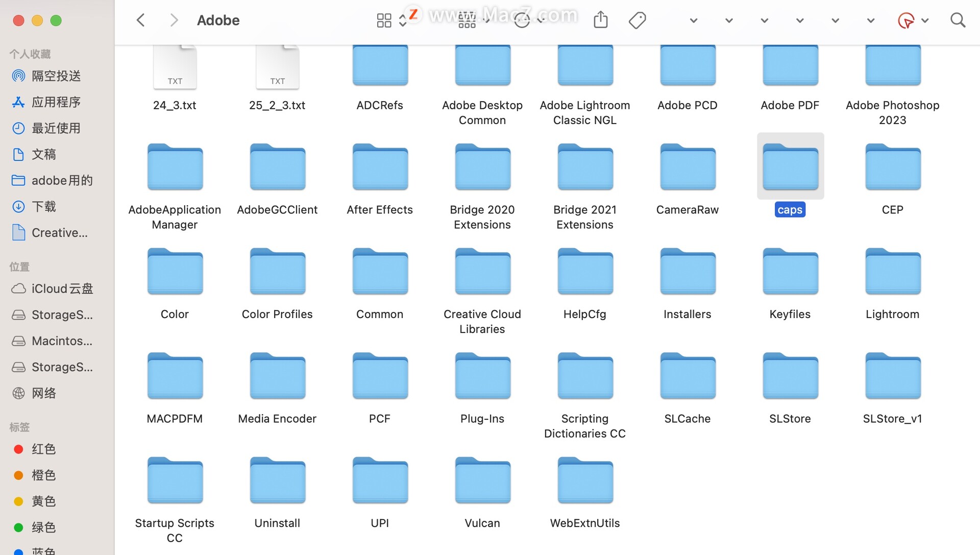Open Creative... item in sidebar
The image size is (980, 555).
click(x=59, y=232)
